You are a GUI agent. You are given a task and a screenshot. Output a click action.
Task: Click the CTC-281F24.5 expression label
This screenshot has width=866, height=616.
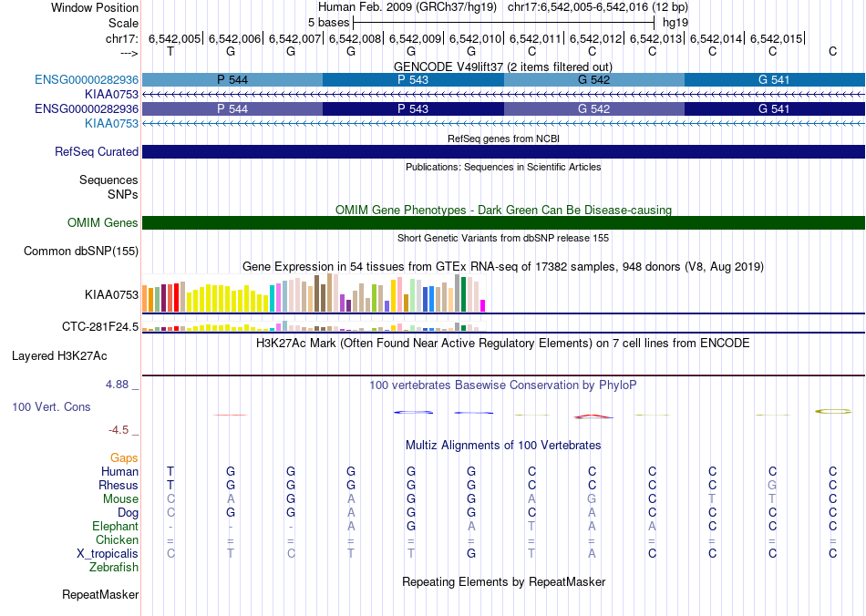[100, 327]
